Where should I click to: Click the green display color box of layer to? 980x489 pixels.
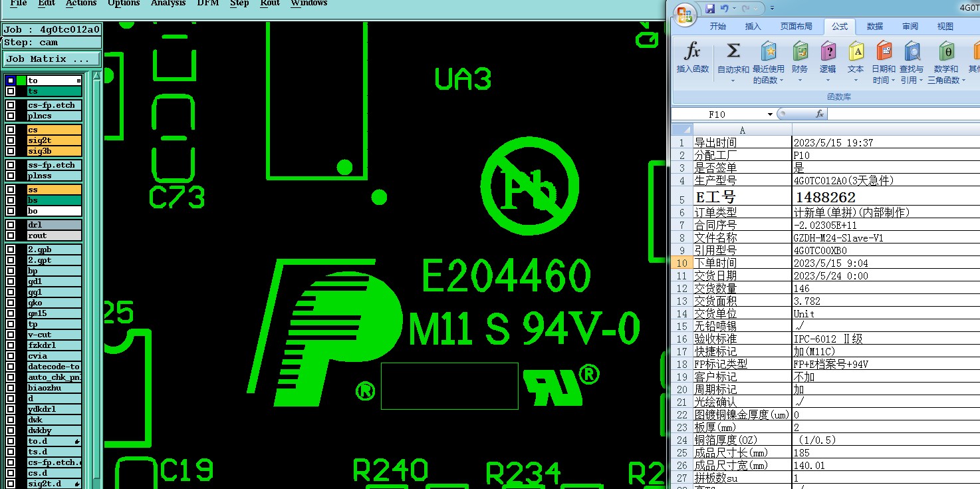(21, 81)
